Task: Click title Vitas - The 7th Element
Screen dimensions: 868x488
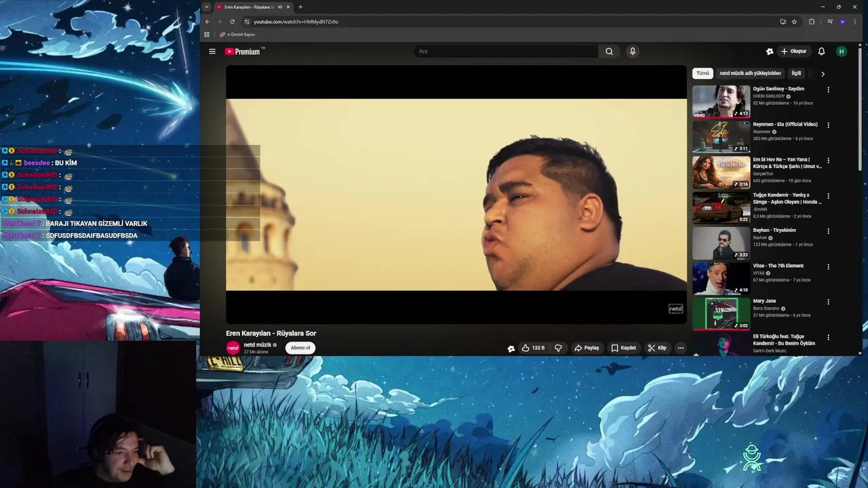Action: coord(778,266)
